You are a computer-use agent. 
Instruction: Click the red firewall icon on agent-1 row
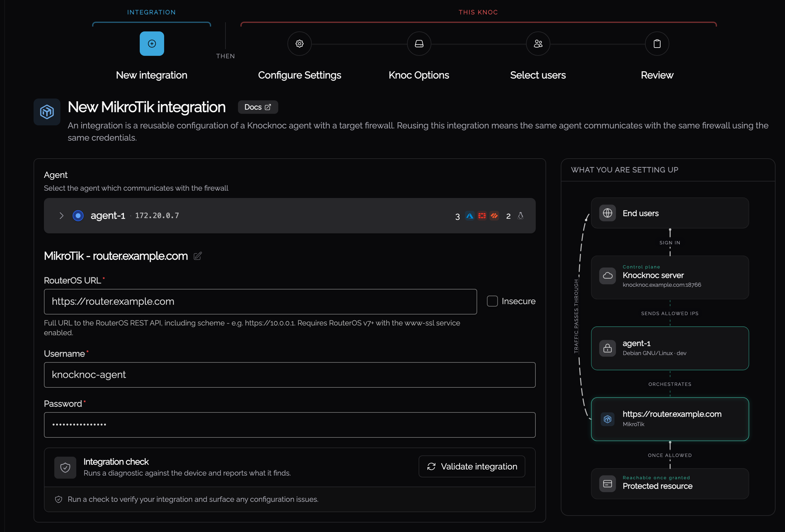point(482,216)
